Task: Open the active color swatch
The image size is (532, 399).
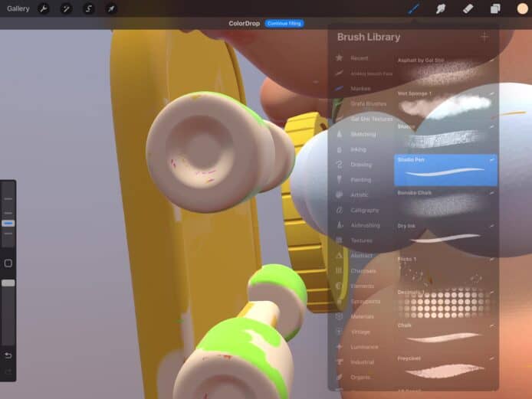Action: click(522, 8)
